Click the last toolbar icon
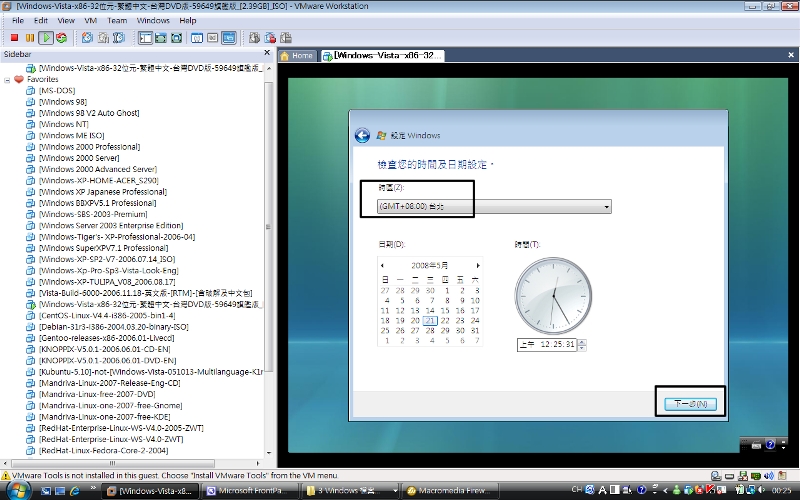Screen dimensions: 800x500 pos(286,38)
